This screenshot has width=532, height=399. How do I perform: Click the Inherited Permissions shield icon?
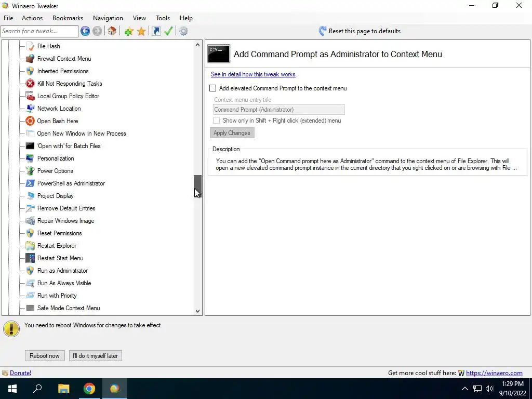tap(30, 71)
